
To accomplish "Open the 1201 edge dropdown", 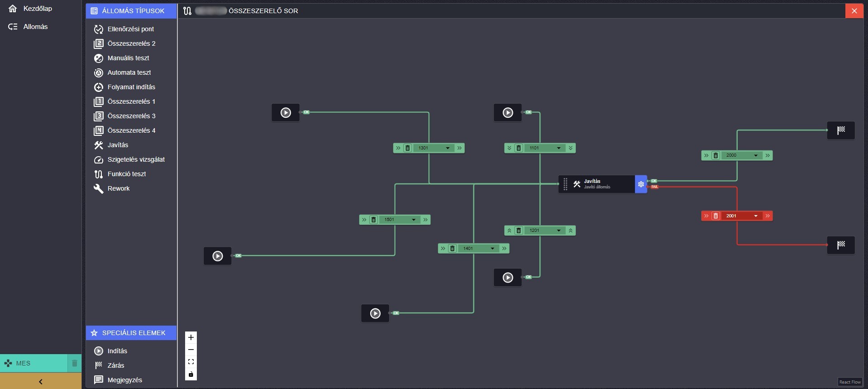I will [544, 231].
